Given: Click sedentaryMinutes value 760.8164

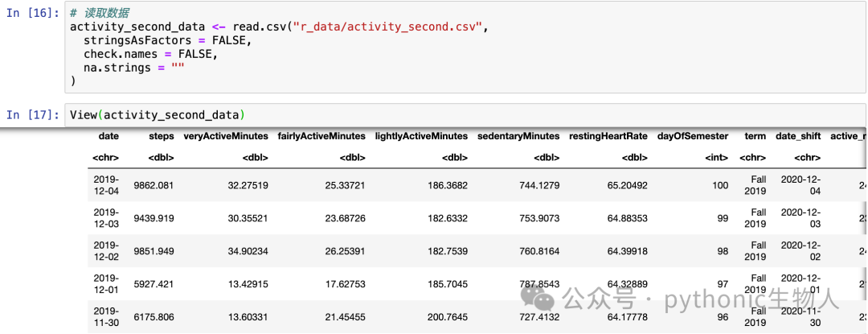Looking at the screenshot, I should pos(539,251).
